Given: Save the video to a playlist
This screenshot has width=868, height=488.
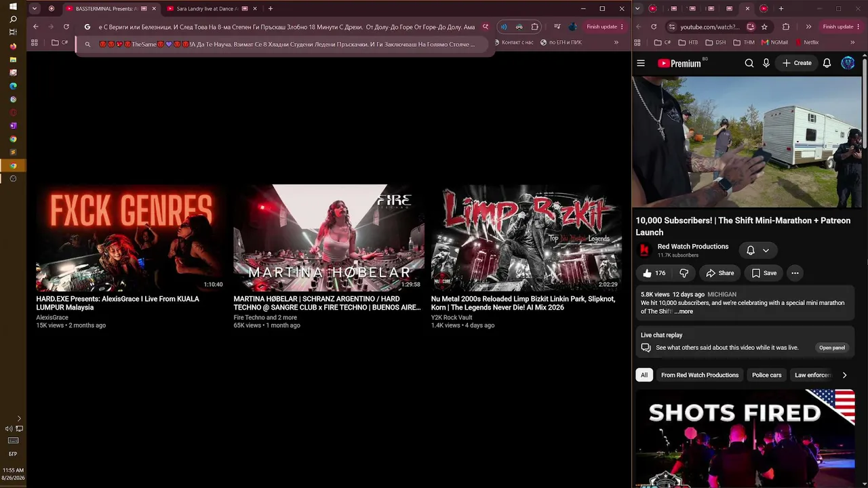Looking at the screenshot, I should [764, 273].
